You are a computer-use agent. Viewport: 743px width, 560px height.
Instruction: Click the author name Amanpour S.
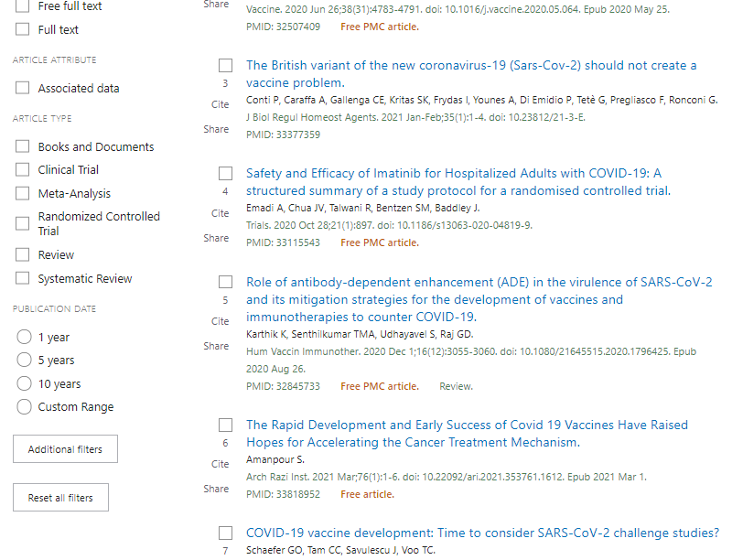click(275, 459)
